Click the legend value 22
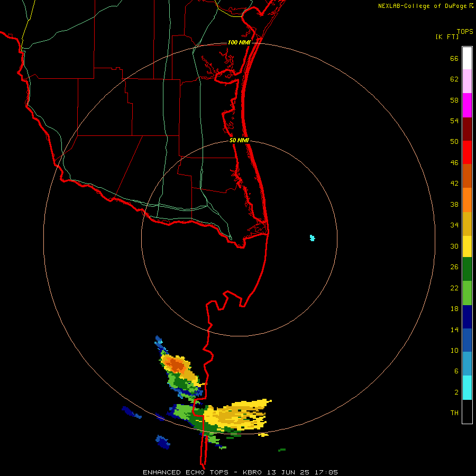Image resolution: width=476 pixels, height=476 pixels. (454, 288)
